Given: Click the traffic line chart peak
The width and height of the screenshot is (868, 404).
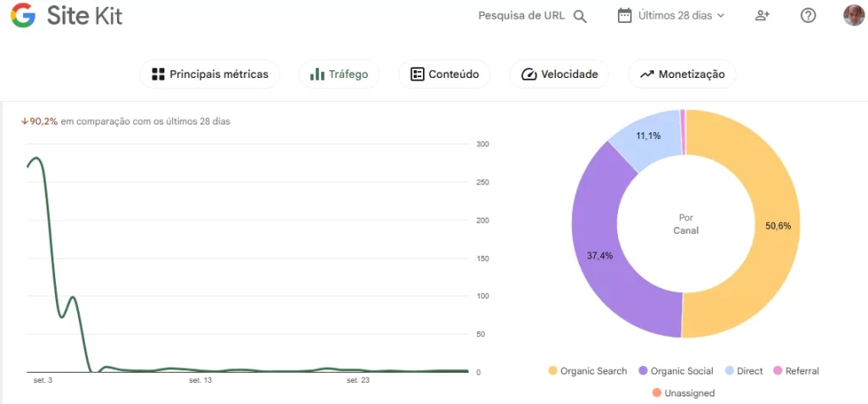Looking at the screenshot, I should (x=35, y=158).
